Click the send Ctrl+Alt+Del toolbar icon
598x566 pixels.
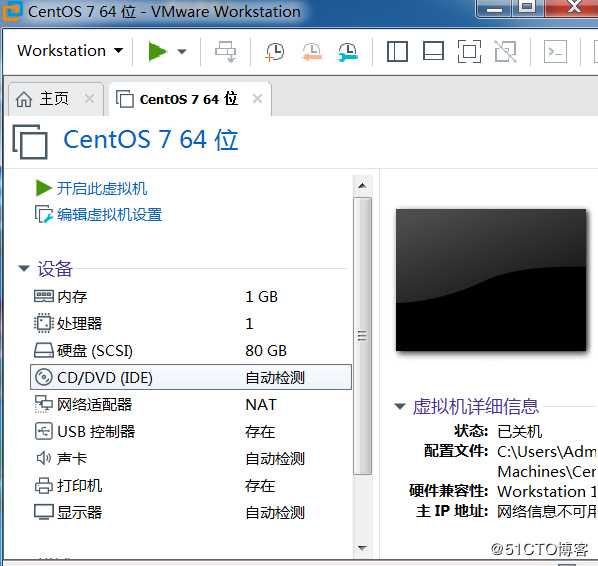(226, 51)
